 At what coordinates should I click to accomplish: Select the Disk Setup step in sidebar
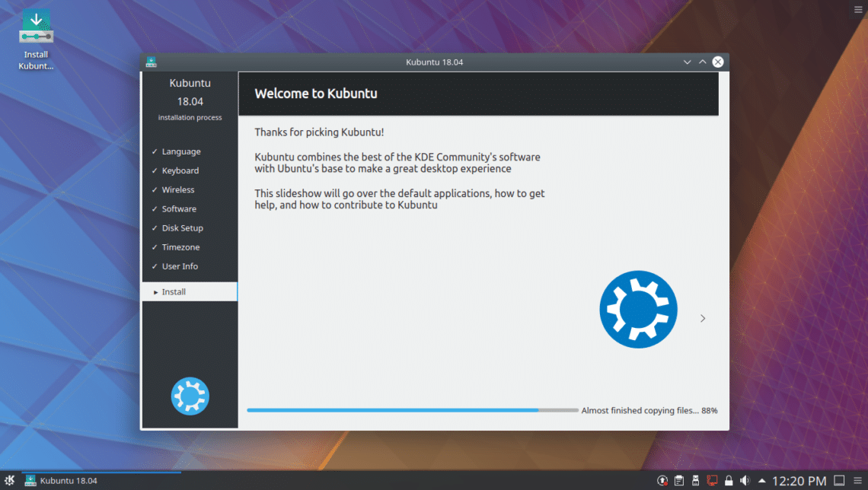(182, 228)
